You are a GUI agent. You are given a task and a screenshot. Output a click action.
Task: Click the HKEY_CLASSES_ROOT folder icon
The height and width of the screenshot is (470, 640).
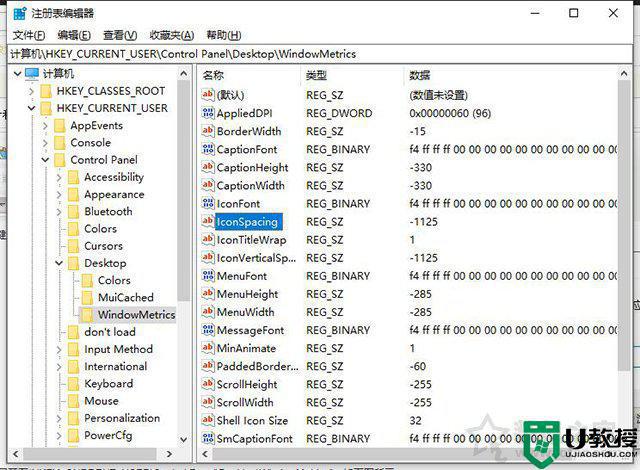46,91
